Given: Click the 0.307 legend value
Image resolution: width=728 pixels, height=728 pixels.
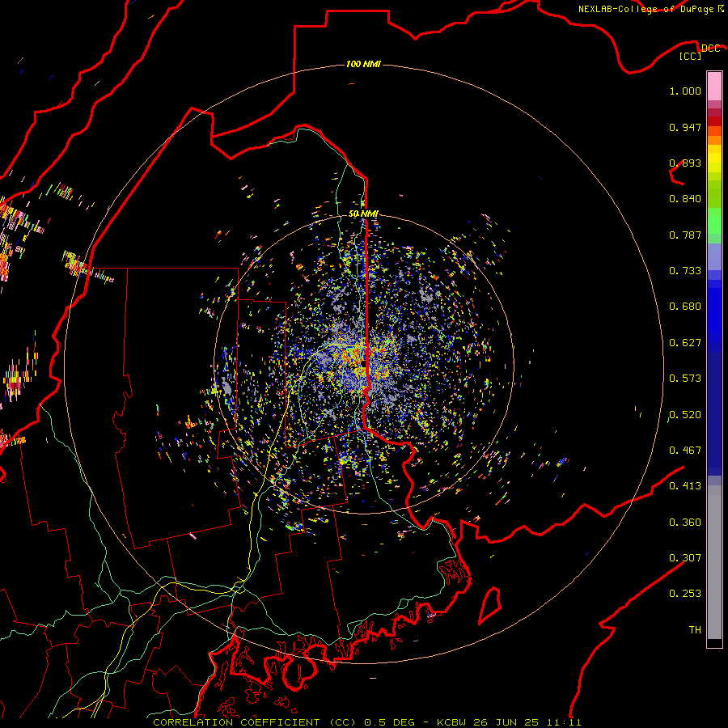Looking at the screenshot, I should point(685,558).
